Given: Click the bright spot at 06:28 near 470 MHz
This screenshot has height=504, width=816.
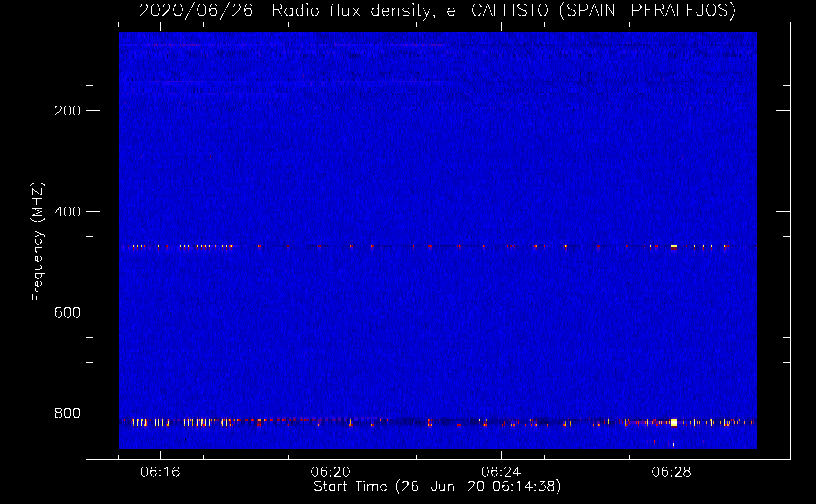Looking at the screenshot, I should click(674, 247).
